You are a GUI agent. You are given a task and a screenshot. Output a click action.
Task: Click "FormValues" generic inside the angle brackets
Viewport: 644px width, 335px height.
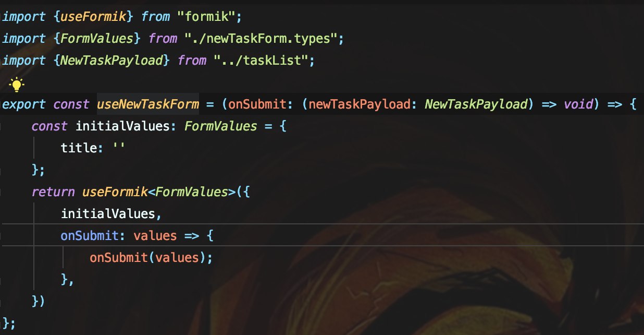(192, 192)
